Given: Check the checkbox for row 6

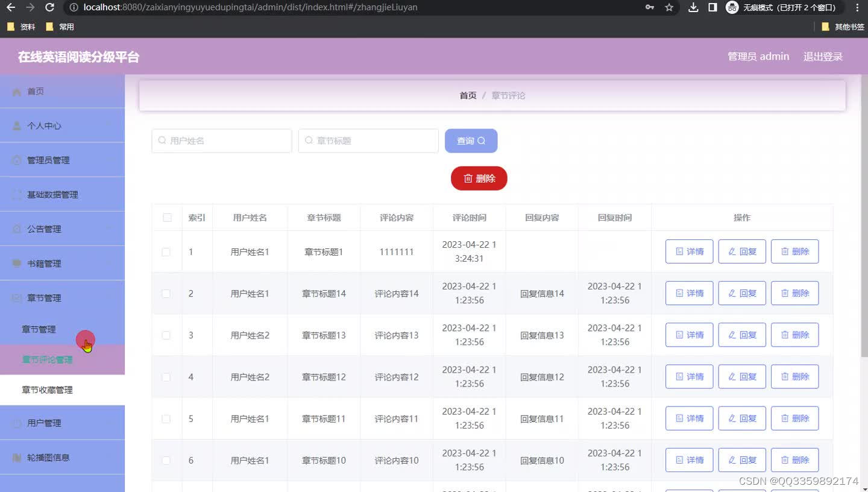Looking at the screenshot, I should click(166, 460).
